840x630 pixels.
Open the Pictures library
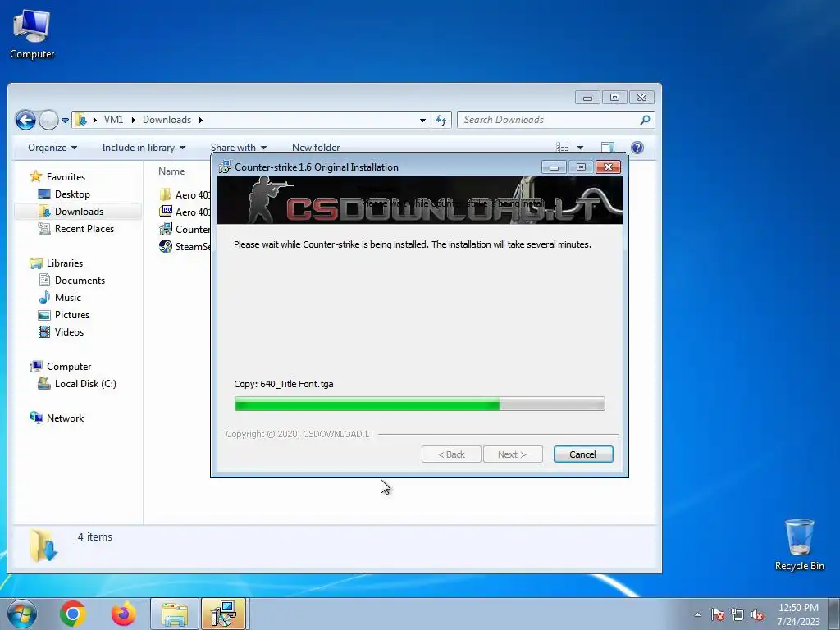point(64,314)
